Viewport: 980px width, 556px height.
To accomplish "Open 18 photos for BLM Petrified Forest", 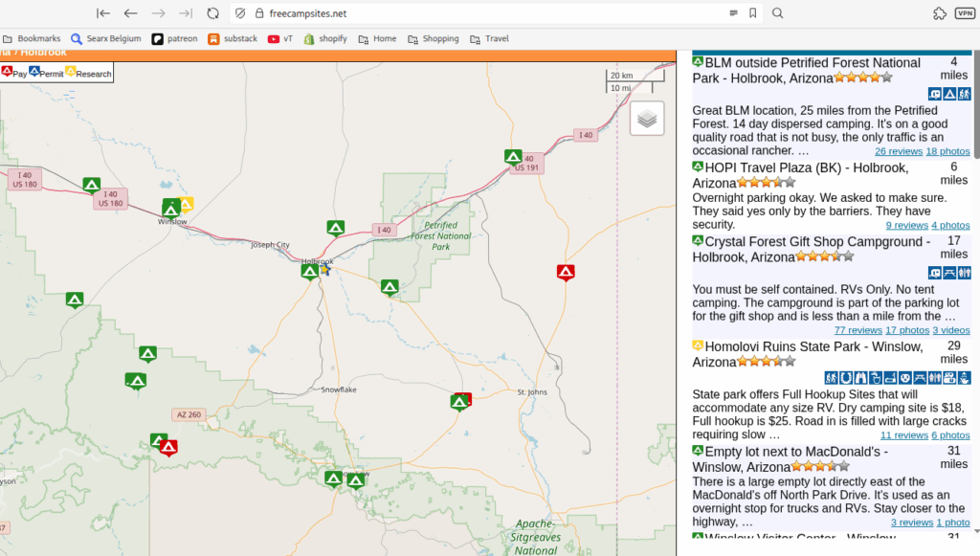I will click(x=947, y=151).
